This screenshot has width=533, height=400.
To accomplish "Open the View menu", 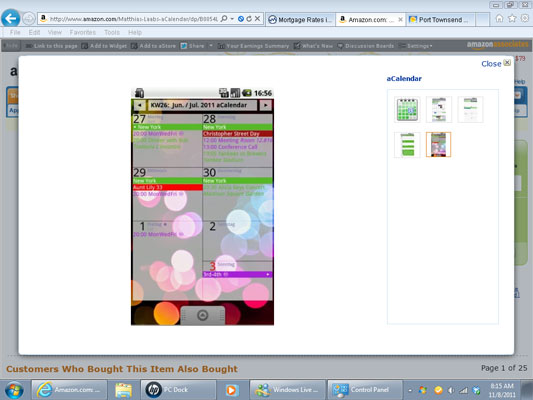I will 55,32.
